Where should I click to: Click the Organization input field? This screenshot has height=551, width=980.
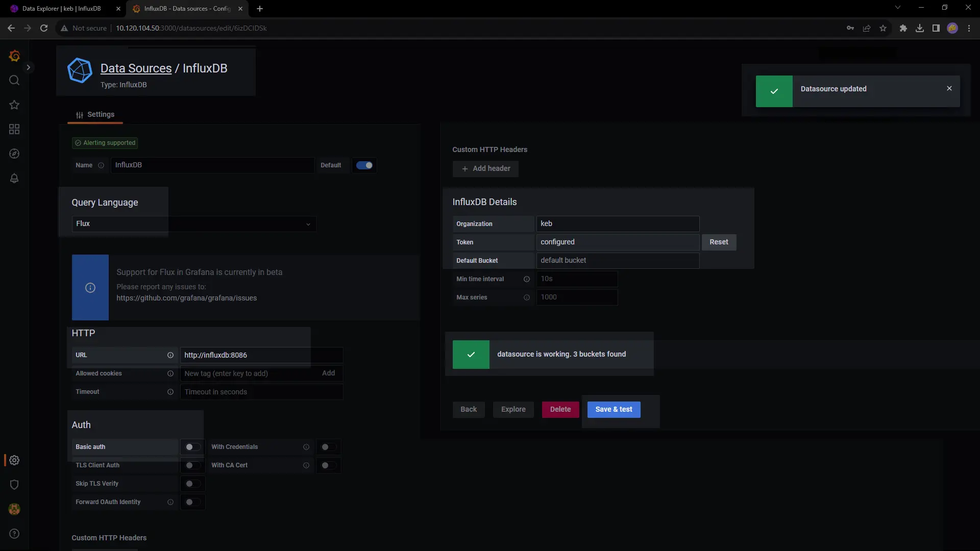click(618, 224)
